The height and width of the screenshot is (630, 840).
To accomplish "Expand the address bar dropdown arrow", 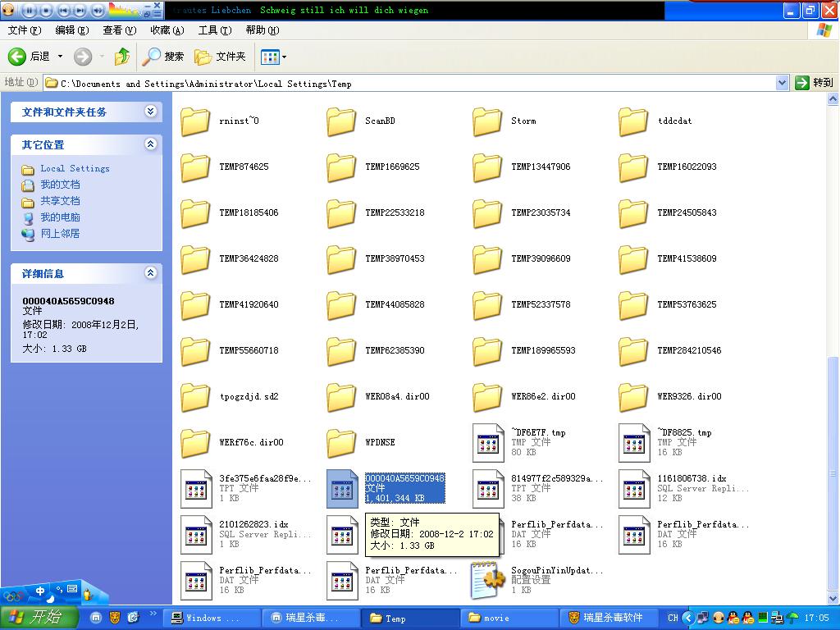I will [782, 83].
